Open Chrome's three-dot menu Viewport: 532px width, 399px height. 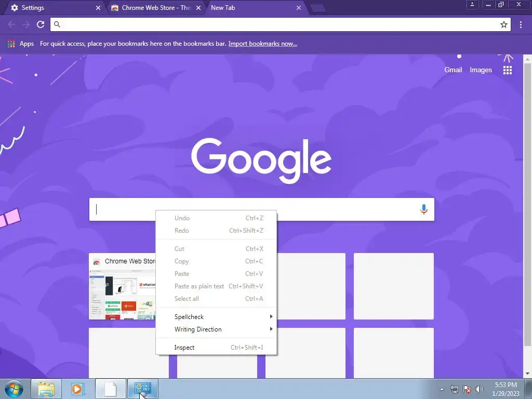(521, 24)
